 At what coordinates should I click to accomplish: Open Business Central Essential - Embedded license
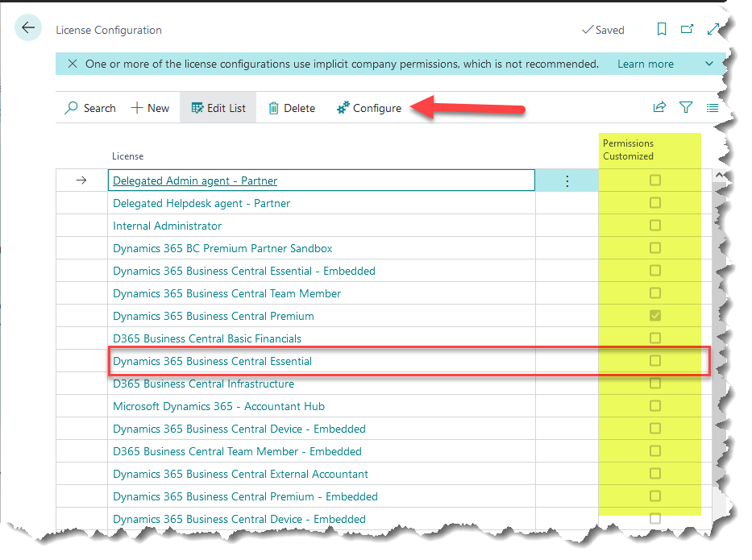click(244, 271)
